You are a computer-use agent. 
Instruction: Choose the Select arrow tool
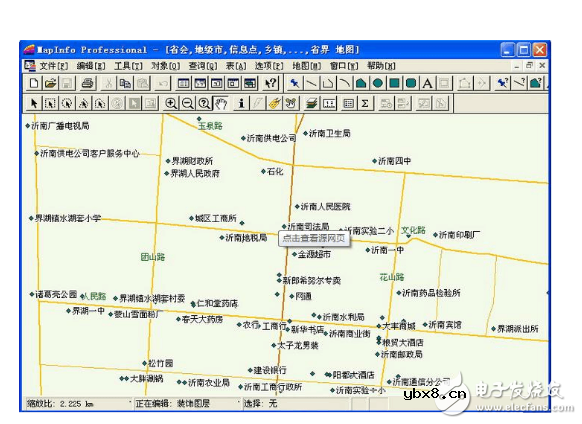(34, 104)
